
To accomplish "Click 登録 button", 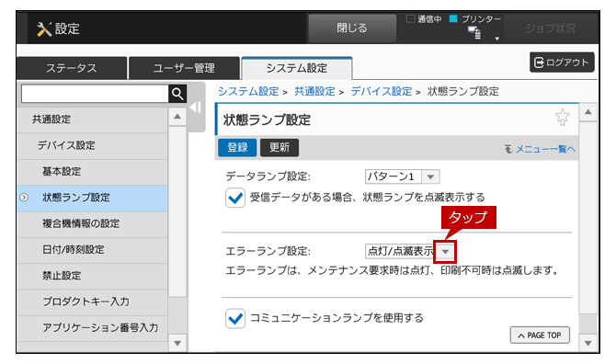I will pyautogui.click(x=237, y=148).
